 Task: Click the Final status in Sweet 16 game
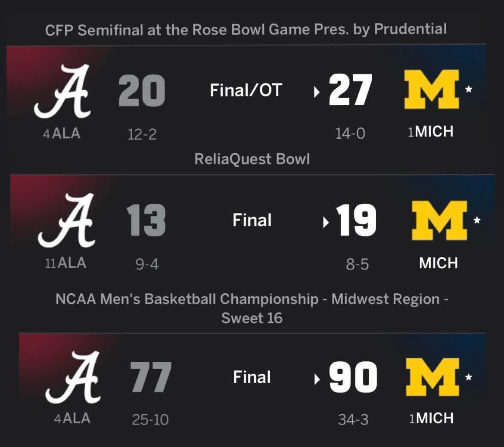[252, 377]
